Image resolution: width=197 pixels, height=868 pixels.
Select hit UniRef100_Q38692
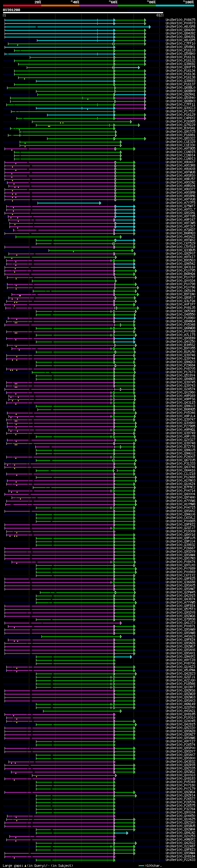pos(180,64)
